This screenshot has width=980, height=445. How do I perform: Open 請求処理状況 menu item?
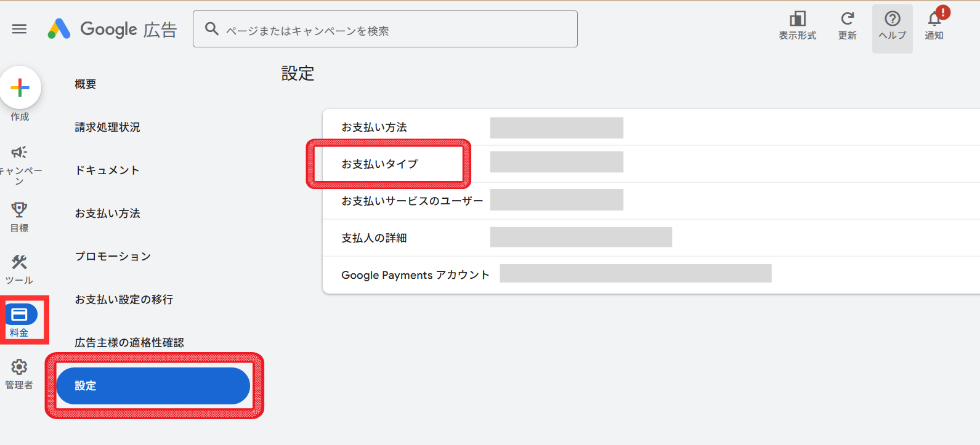click(107, 127)
